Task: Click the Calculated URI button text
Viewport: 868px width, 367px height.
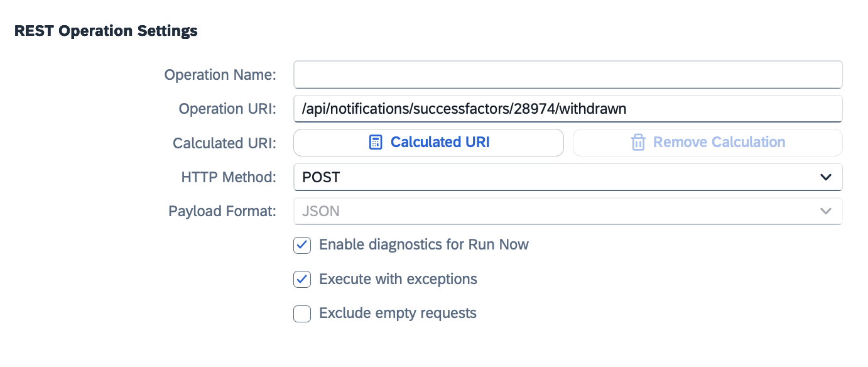Action: coord(440,143)
